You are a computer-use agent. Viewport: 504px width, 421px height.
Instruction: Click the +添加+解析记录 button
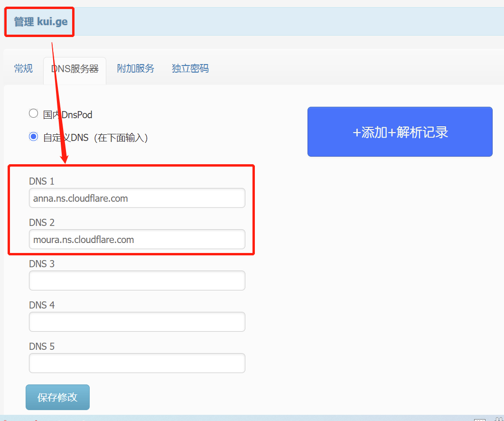(x=400, y=132)
